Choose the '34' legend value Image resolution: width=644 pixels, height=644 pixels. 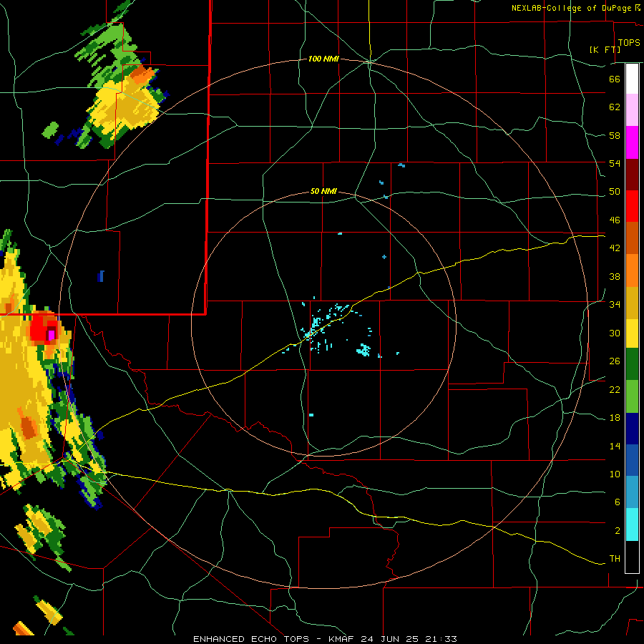(615, 304)
